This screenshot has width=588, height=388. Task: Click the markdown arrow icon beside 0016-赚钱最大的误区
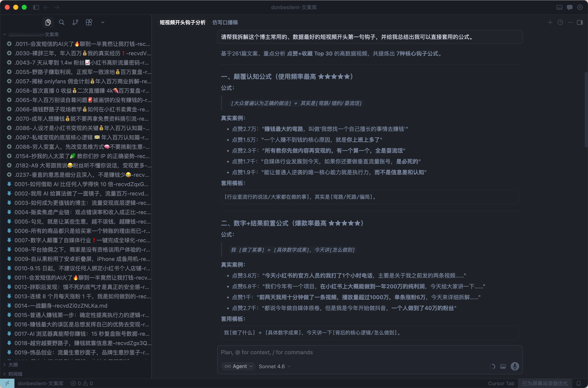(9, 324)
